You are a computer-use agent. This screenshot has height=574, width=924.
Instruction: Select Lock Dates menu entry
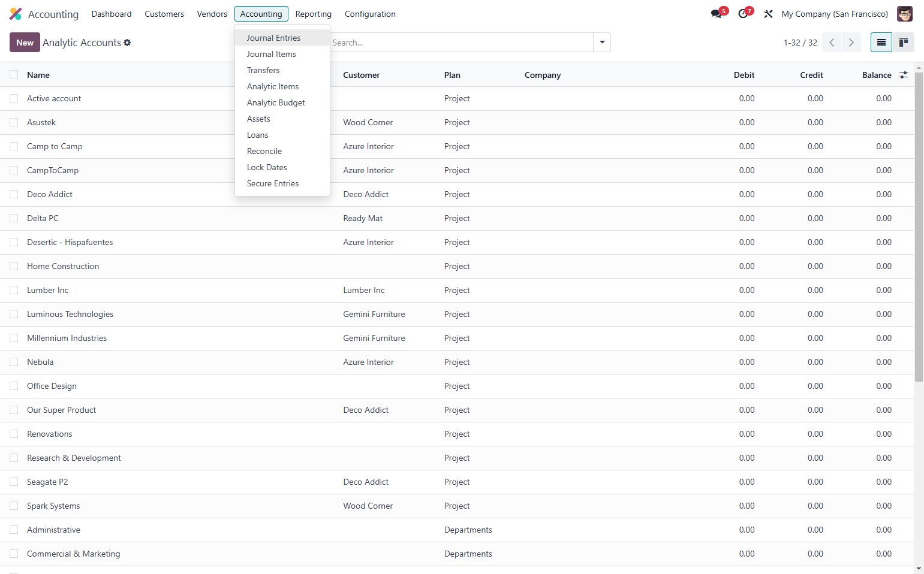(x=282, y=167)
